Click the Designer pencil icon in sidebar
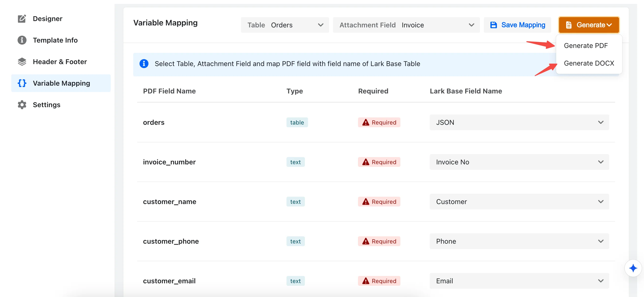This screenshot has height=297, width=644. tap(22, 19)
